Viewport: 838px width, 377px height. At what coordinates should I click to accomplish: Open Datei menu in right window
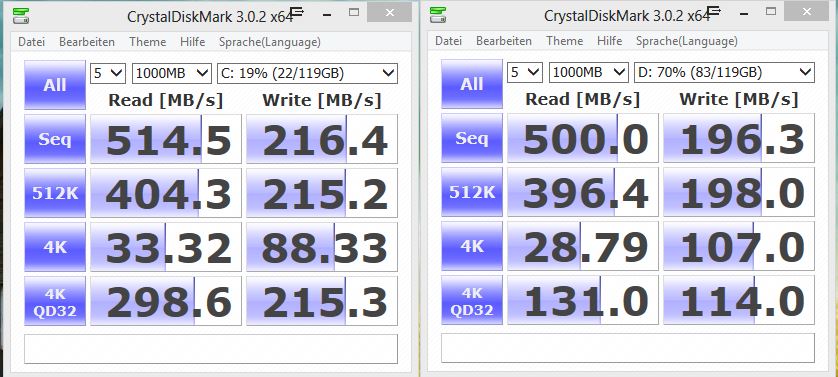click(448, 41)
